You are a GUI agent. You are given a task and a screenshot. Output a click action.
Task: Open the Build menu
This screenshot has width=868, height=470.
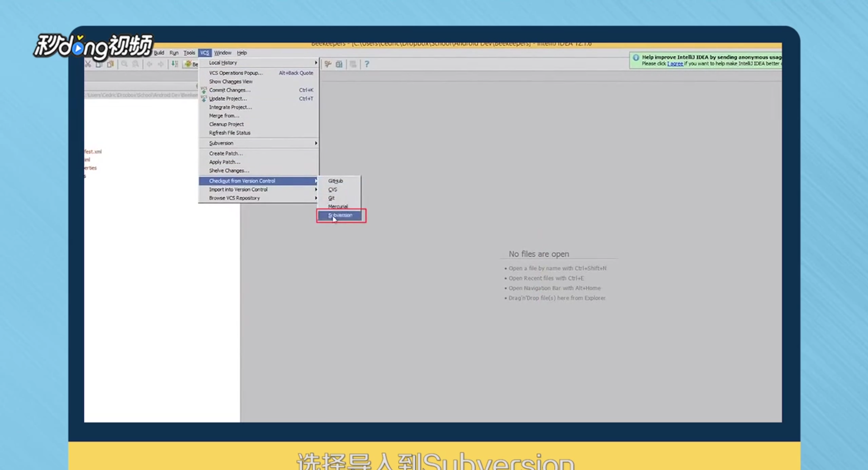point(159,53)
